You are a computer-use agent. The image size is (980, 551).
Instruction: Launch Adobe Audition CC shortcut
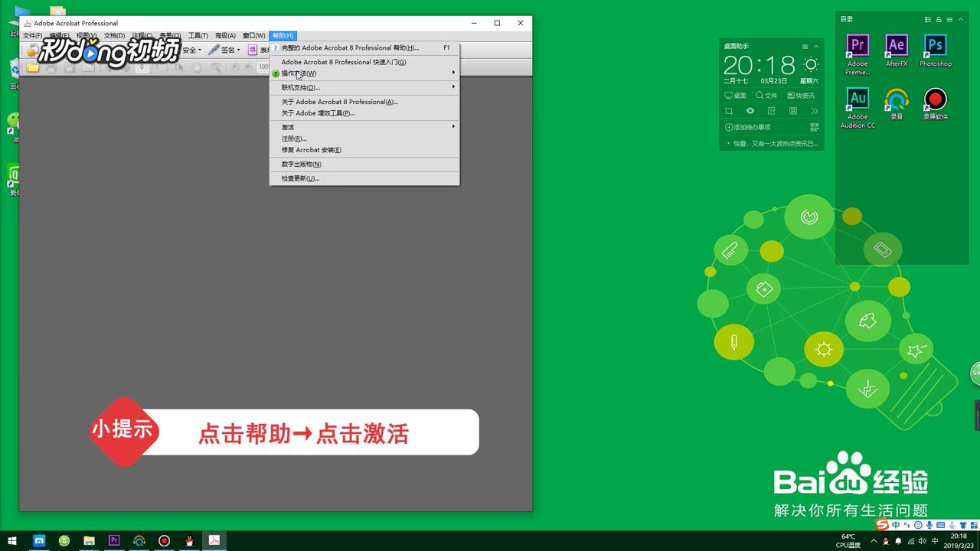click(857, 108)
